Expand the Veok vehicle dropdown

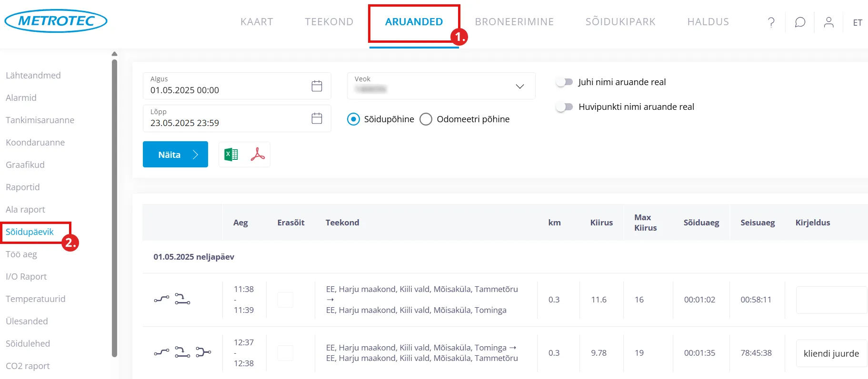(519, 86)
